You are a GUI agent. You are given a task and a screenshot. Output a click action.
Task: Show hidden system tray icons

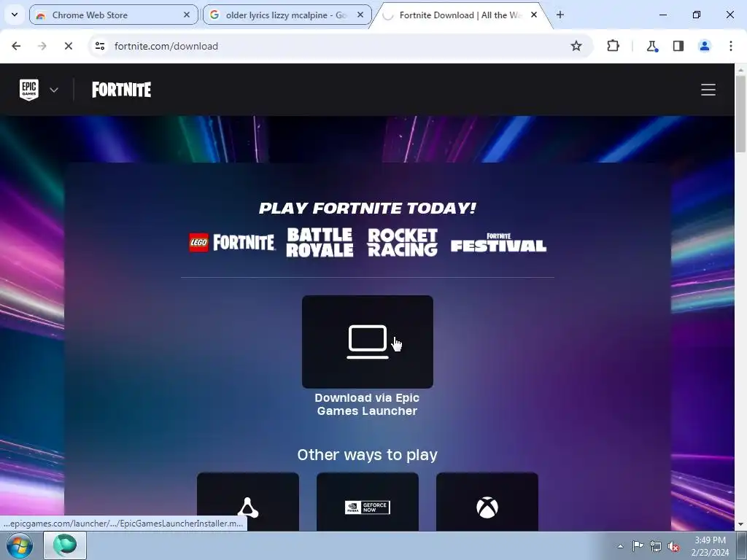click(x=620, y=546)
